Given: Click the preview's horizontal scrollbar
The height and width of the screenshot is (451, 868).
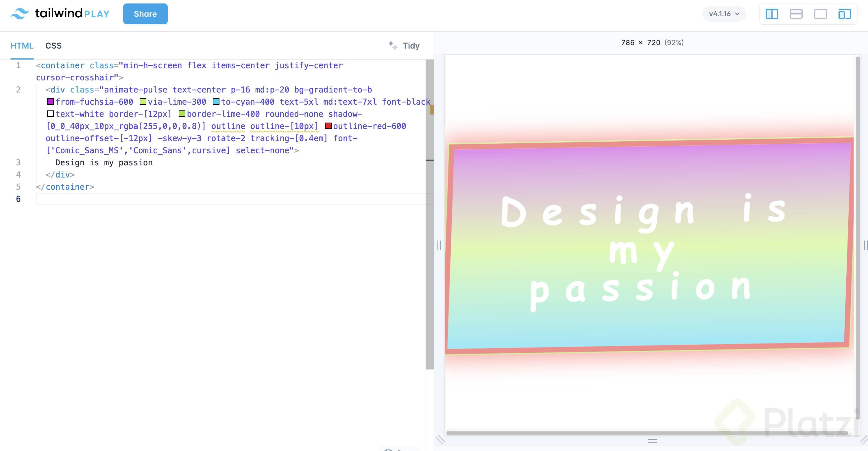Looking at the screenshot, I should [x=647, y=433].
